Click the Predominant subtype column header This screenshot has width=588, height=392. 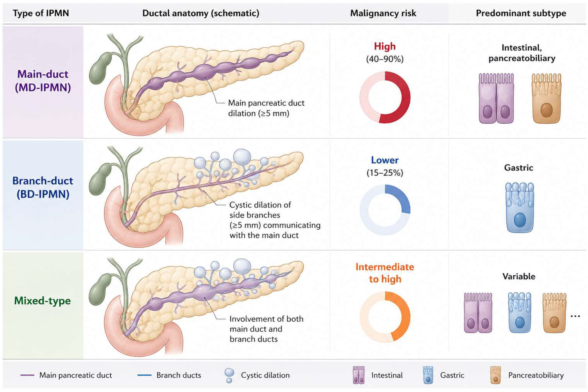521,13
